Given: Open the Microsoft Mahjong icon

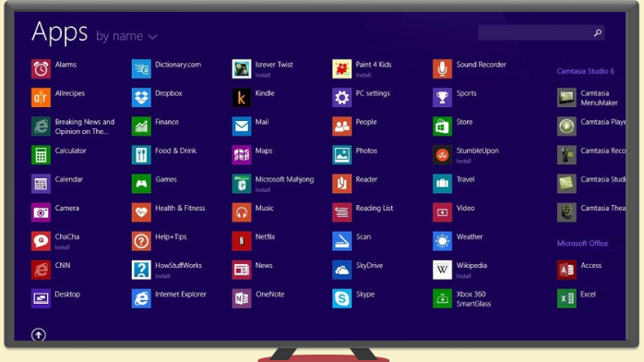Looking at the screenshot, I should (242, 184).
